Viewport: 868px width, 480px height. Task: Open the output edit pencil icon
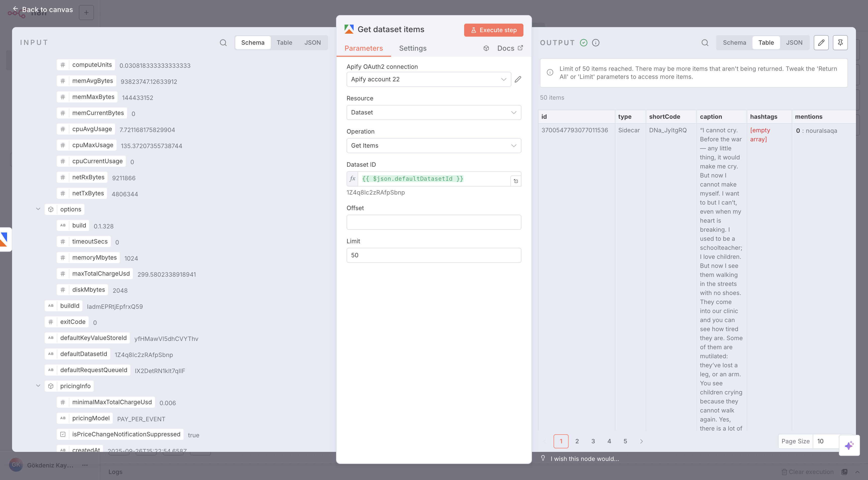pyautogui.click(x=821, y=42)
